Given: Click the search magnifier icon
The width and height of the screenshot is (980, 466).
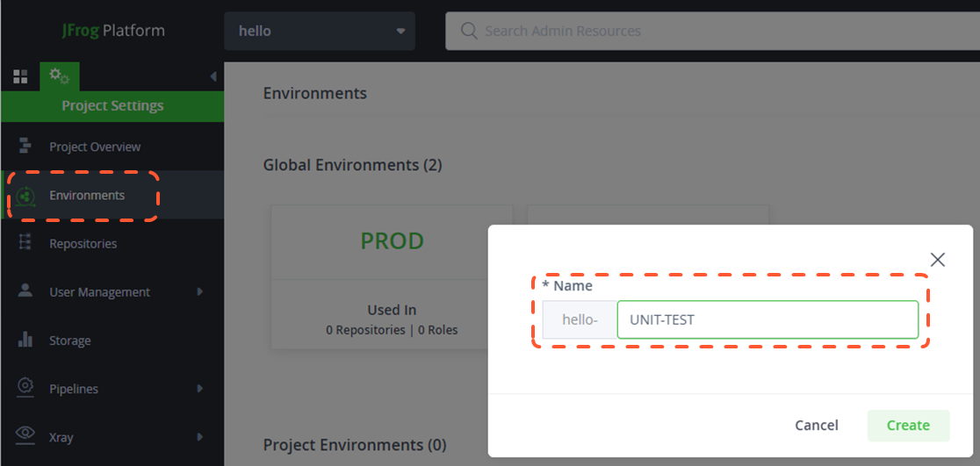Looking at the screenshot, I should coord(469,32).
